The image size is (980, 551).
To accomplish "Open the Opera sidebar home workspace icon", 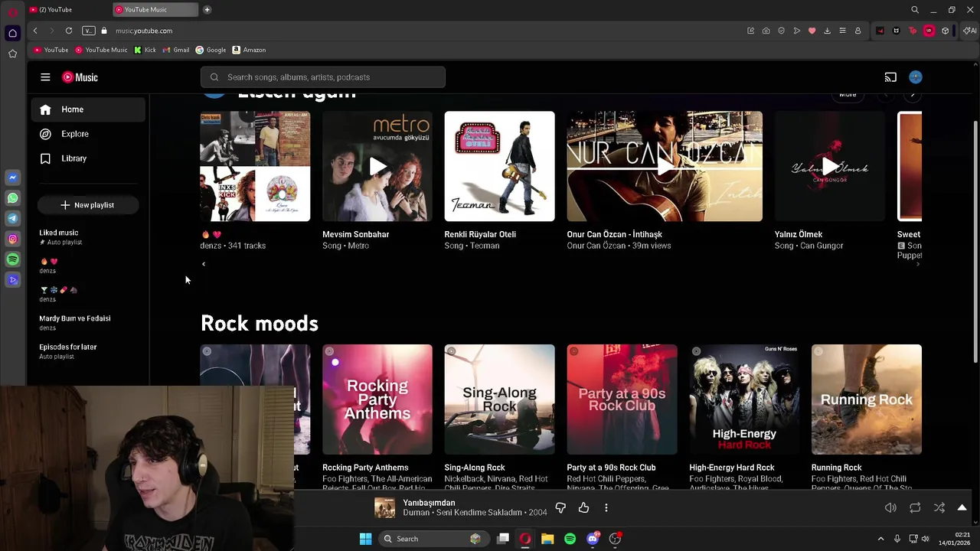I will click(12, 33).
